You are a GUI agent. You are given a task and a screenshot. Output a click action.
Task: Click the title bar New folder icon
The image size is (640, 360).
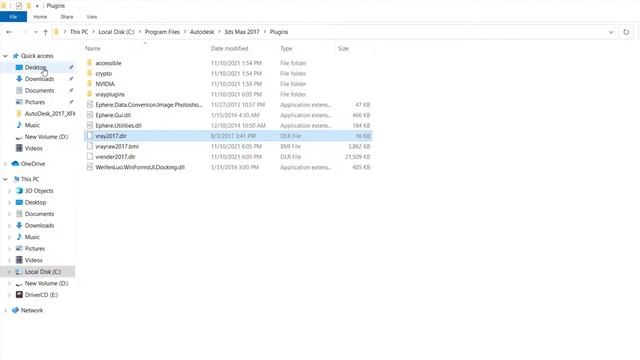point(29,6)
